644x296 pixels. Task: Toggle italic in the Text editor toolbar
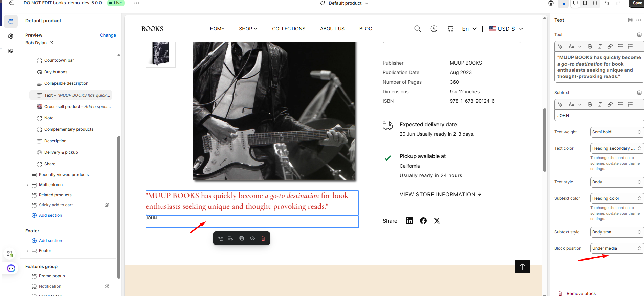[x=600, y=46]
